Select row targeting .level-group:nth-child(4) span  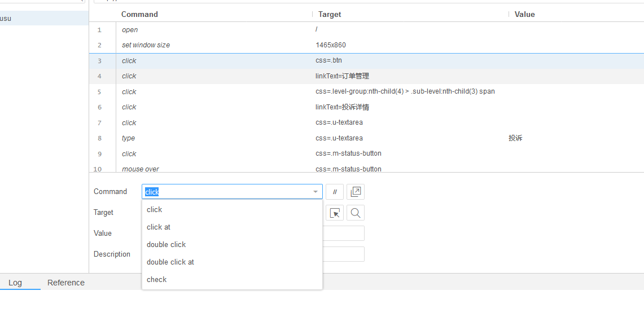click(x=366, y=91)
